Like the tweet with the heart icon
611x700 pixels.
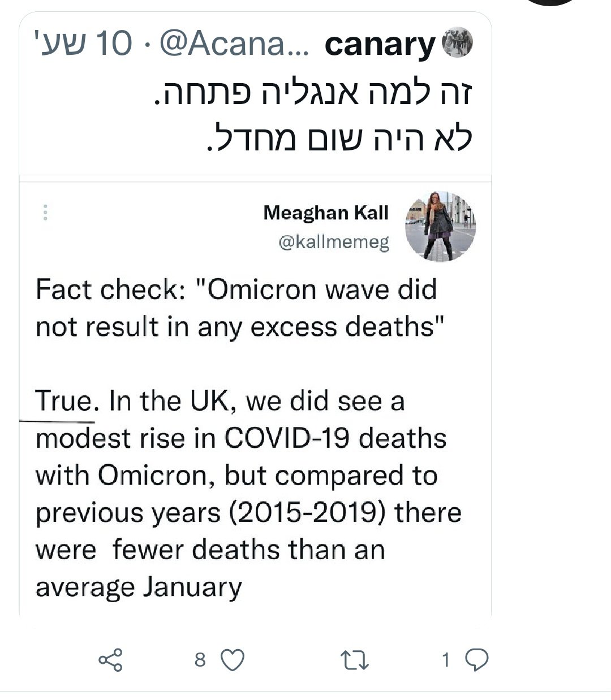[232, 660]
